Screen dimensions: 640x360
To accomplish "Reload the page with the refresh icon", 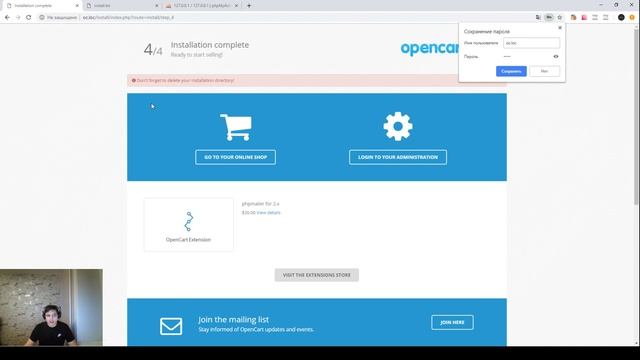I will pos(29,18).
